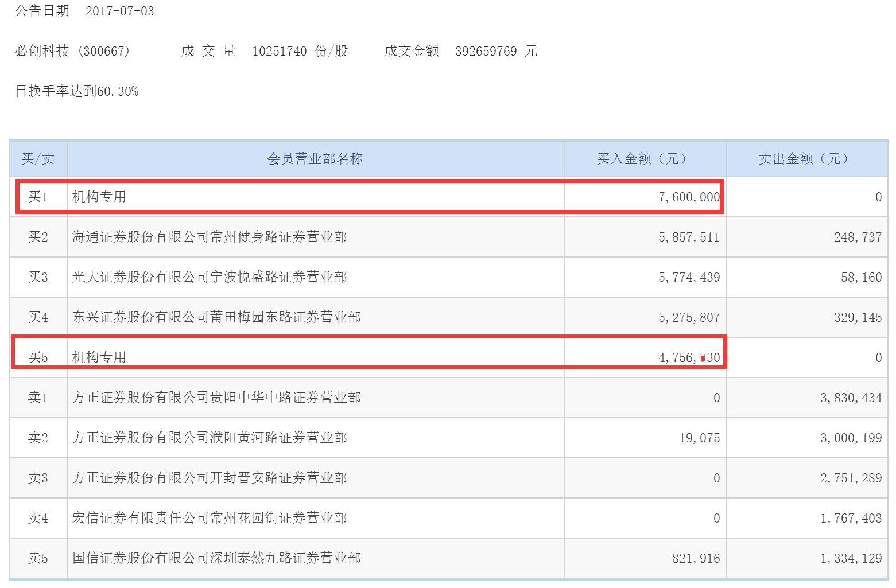The image size is (896, 588).
Task: Click the buy amount 5,774,439
Action: pos(689,278)
